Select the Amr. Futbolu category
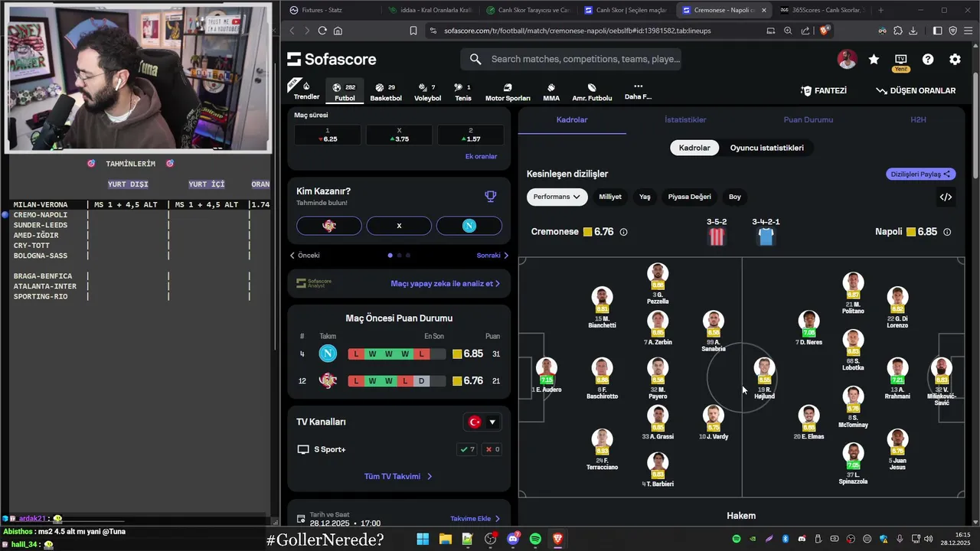Screen dimensions: 980x551 tap(592, 92)
